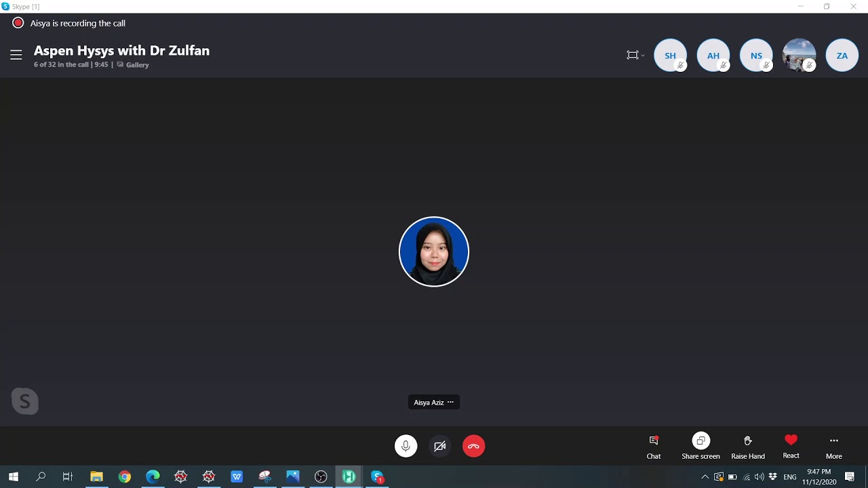Open the Chat panel

coord(654,447)
